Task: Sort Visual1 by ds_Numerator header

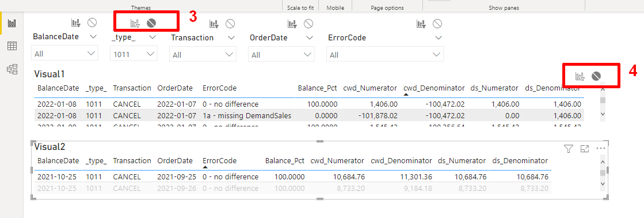Action: point(495,88)
